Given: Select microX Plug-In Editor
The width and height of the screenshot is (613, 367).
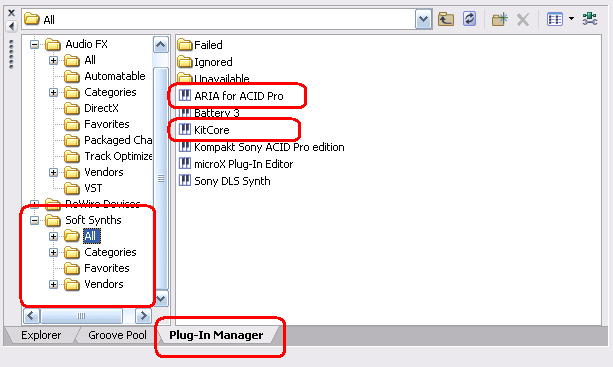Looking at the screenshot, I should point(243,164).
